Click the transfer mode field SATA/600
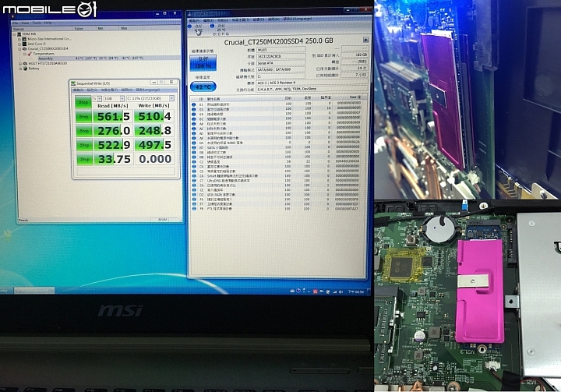 (280, 70)
